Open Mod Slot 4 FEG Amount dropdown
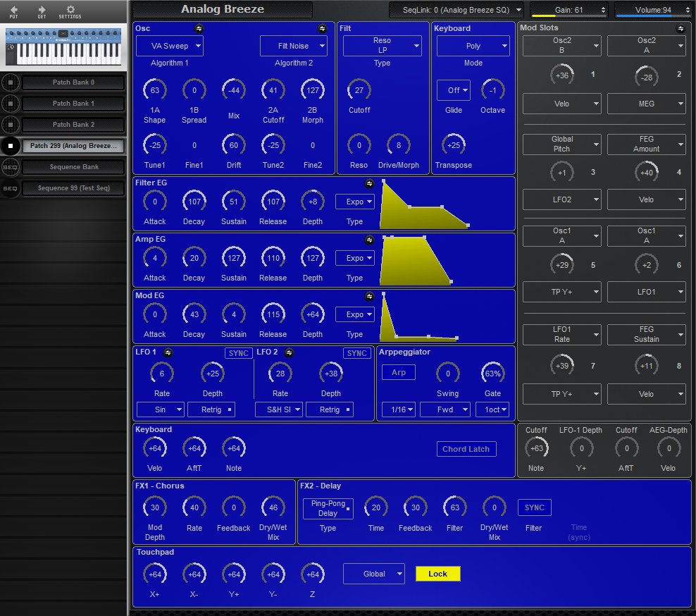The width and height of the screenshot is (696, 616). coord(646,144)
